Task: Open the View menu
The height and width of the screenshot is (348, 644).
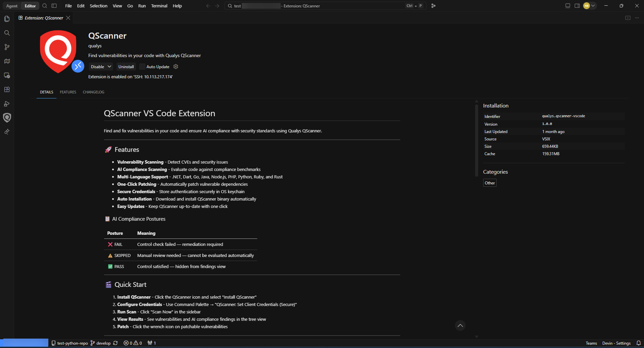Action: (117, 6)
